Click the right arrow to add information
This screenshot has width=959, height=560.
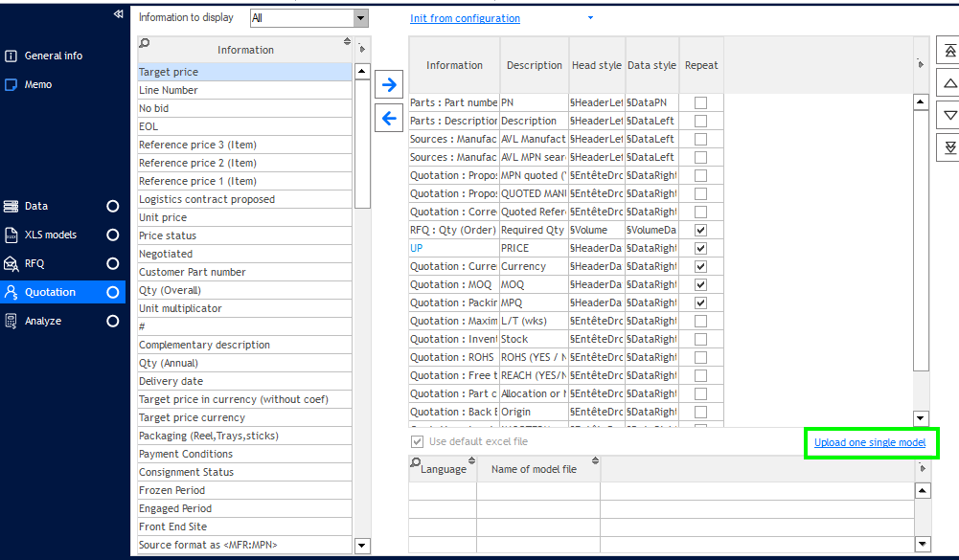(389, 85)
